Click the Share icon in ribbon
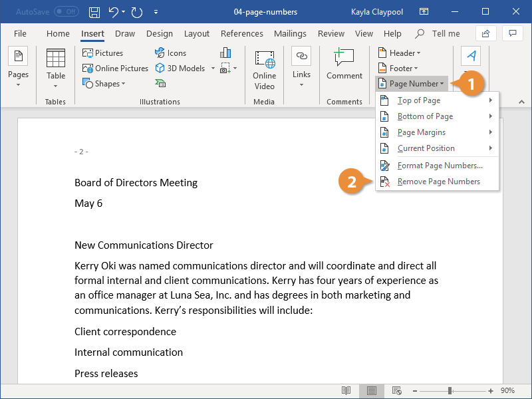The height and width of the screenshot is (399, 532). pyautogui.click(x=486, y=33)
